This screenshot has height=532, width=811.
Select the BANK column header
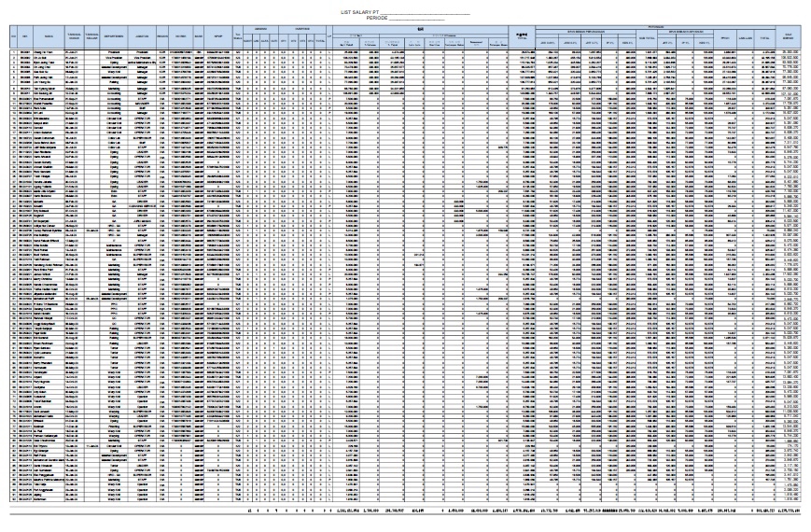click(198, 36)
